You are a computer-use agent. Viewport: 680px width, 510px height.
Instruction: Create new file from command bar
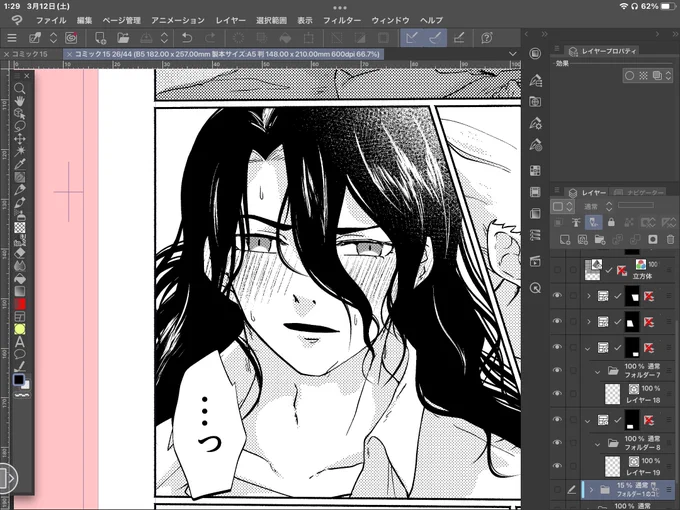click(x=101, y=38)
